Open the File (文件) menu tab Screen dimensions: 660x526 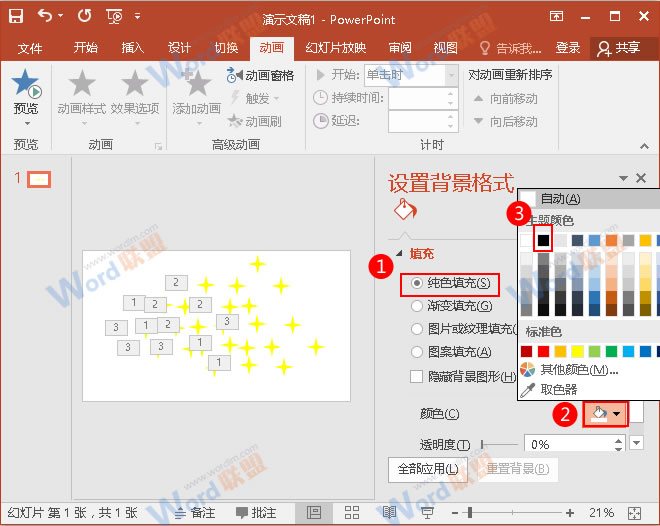(30, 48)
